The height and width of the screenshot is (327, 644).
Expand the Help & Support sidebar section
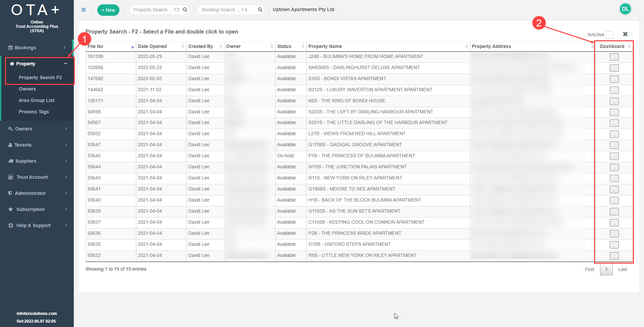click(37, 225)
